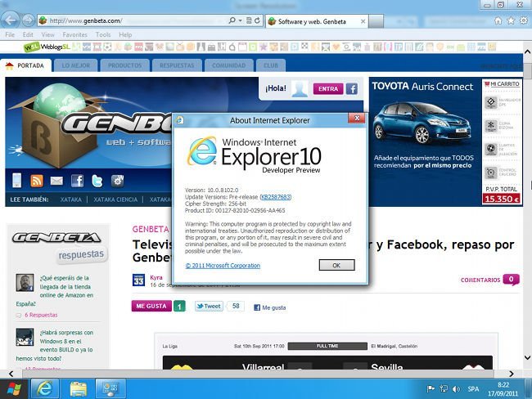Open File Explorer from the taskbar
This screenshot has width=532, height=399.
pos(79,388)
